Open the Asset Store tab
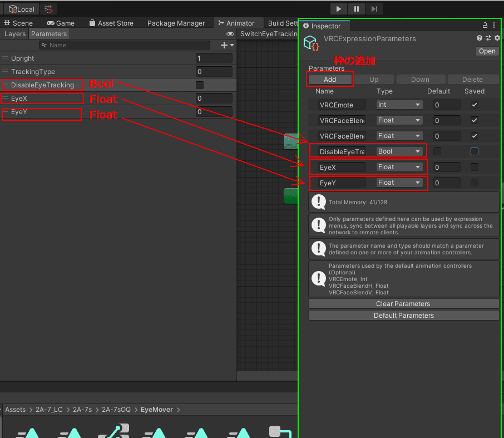The width and height of the screenshot is (504, 438). coord(111,23)
